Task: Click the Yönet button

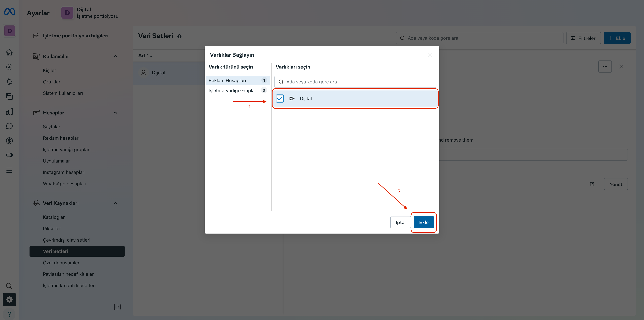Action: point(616,184)
